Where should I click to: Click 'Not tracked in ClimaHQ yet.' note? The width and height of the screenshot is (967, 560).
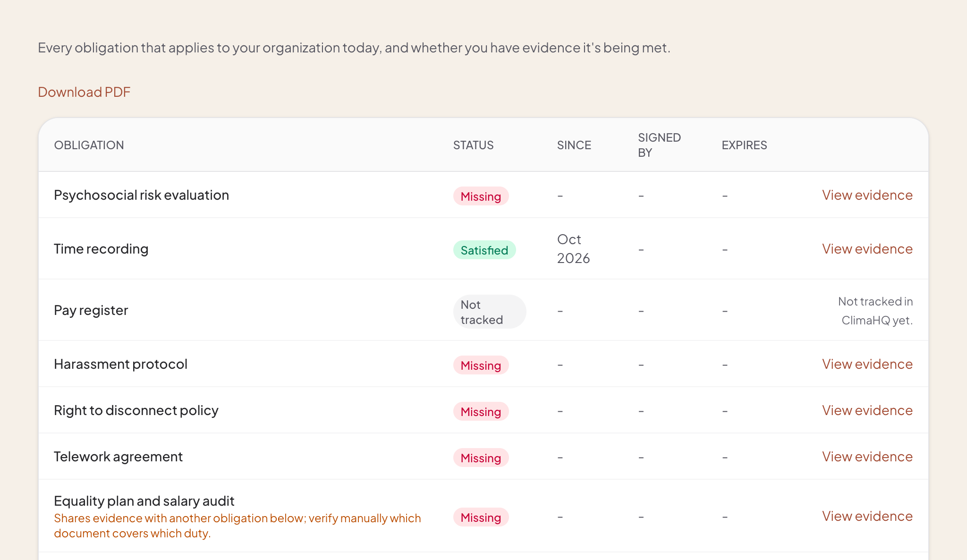875,311
